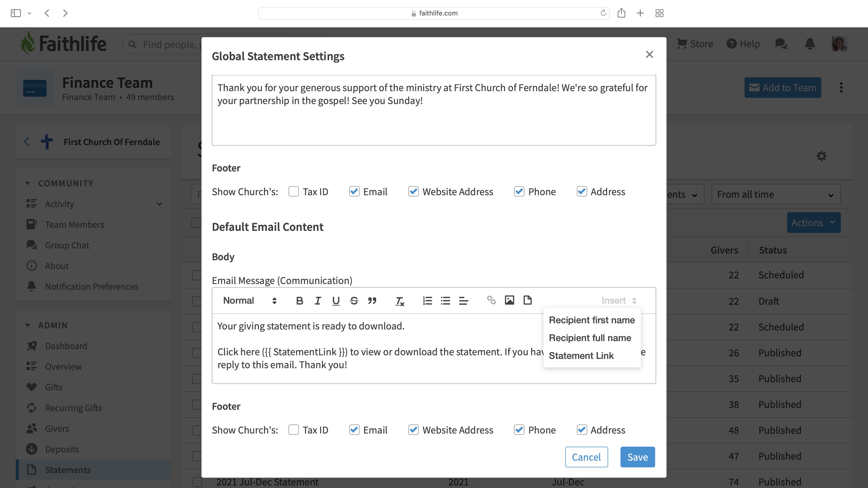The height and width of the screenshot is (488, 868).
Task: Click the Add to Team button
Action: [x=782, y=88]
